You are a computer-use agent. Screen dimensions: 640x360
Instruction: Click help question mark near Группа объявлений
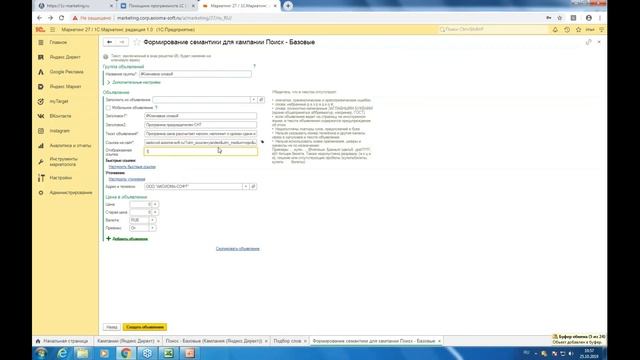pos(254,66)
